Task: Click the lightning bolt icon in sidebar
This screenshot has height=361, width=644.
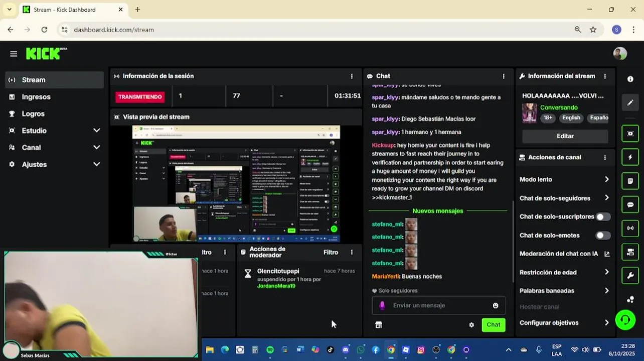Action: click(x=630, y=157)
